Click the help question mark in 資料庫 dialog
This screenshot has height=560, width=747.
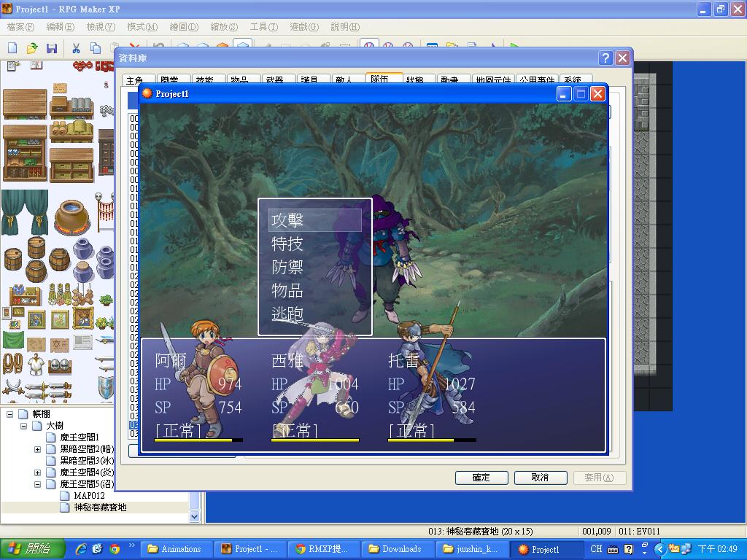point(605,58)
